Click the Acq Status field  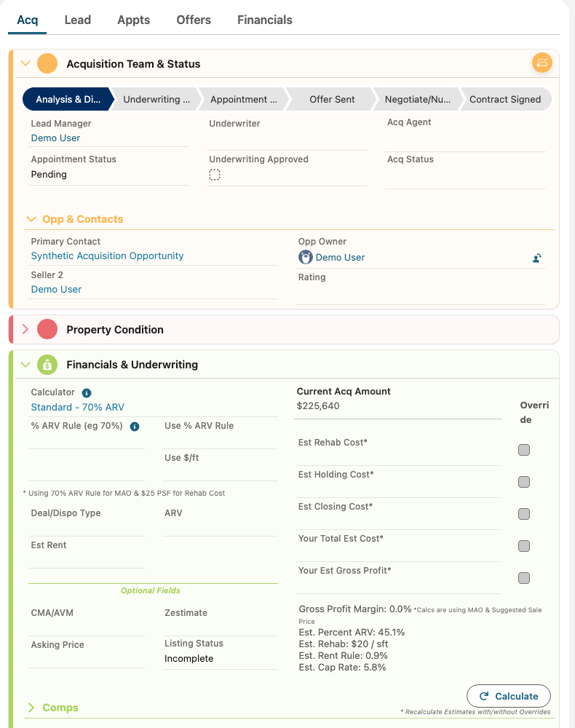(x=465, y=170)
